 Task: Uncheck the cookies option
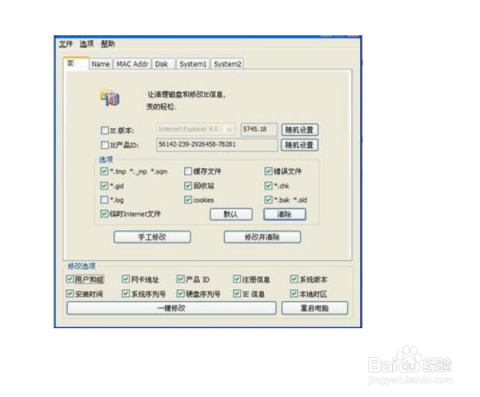pos(188,200)
